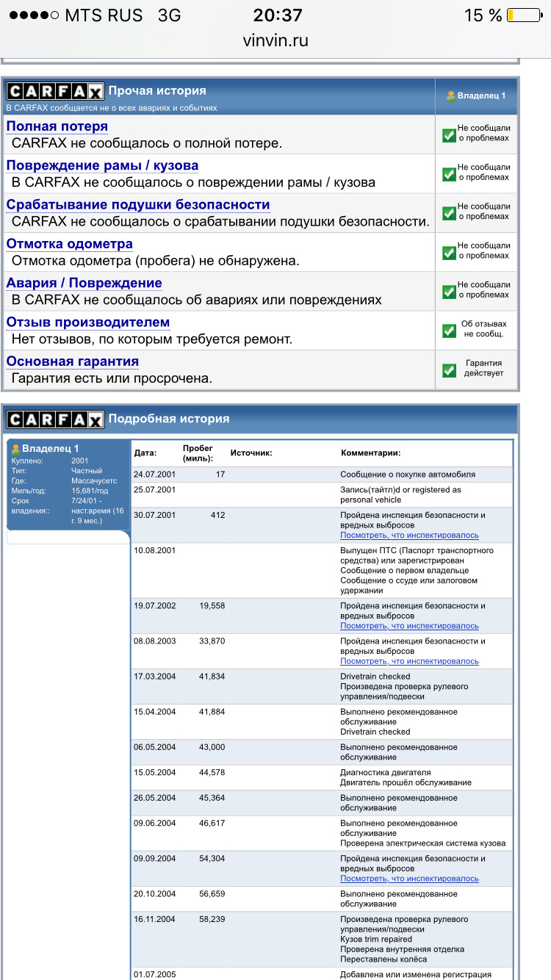Screen dimensions: 551x980
Task: Select mileage value 41,834
Action: [x=212, y=677]
